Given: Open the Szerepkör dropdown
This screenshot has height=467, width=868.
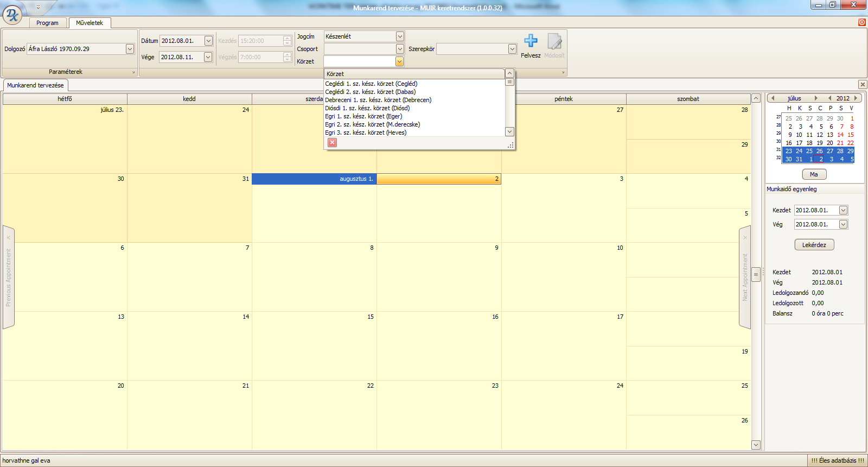Looking at the screenshot, I should pyautogui.click(x=512, y=49).
